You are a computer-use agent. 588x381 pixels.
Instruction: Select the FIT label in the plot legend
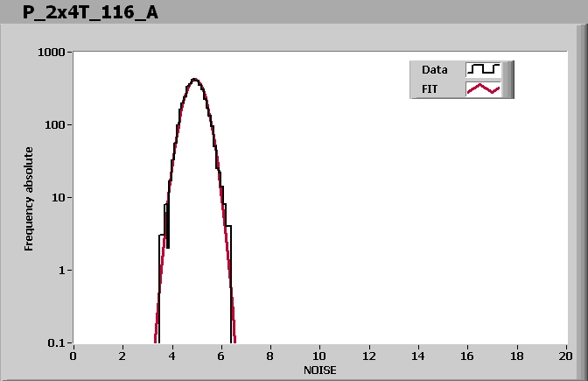tap(431, 88)
